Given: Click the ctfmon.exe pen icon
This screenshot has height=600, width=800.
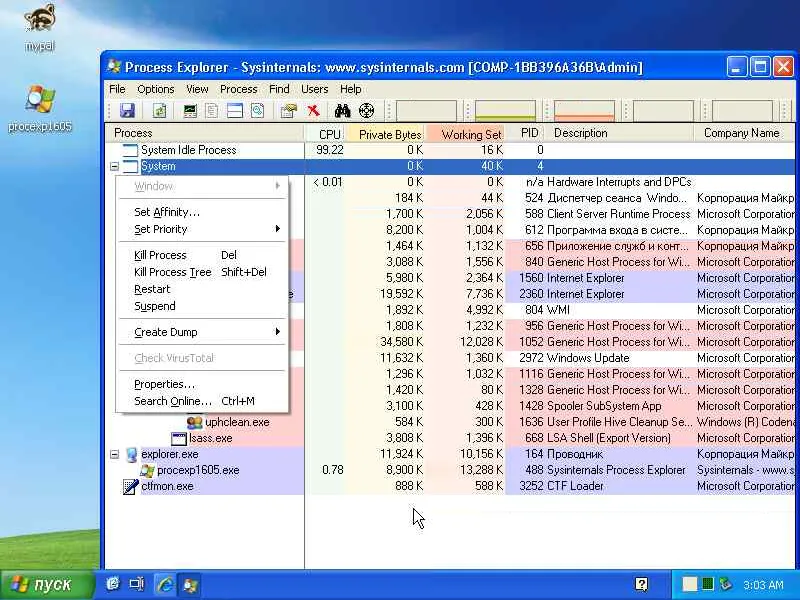Looking at the screenshot, I should (x=131, y=486).
